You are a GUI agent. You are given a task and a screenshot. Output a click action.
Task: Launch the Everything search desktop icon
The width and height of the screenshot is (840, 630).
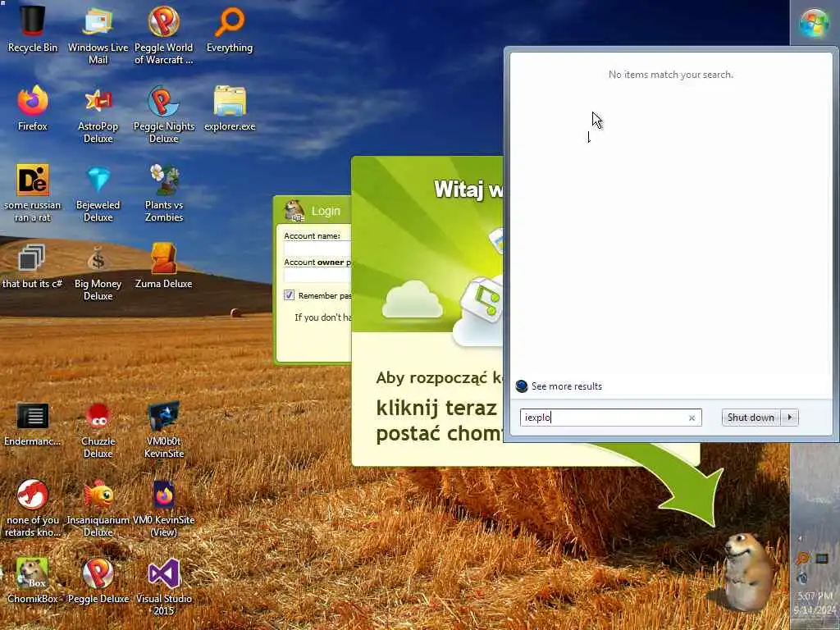coord(230,30)
